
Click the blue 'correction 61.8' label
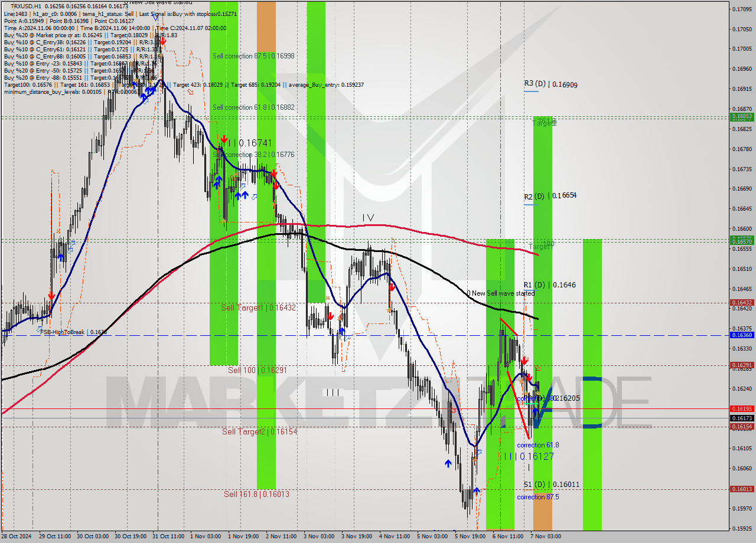537,445
